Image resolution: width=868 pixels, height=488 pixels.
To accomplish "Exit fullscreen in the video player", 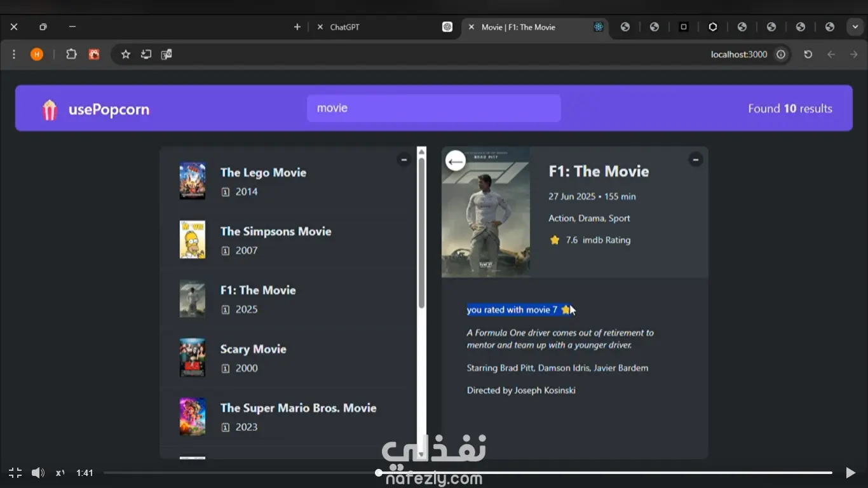I will [15, 473].
